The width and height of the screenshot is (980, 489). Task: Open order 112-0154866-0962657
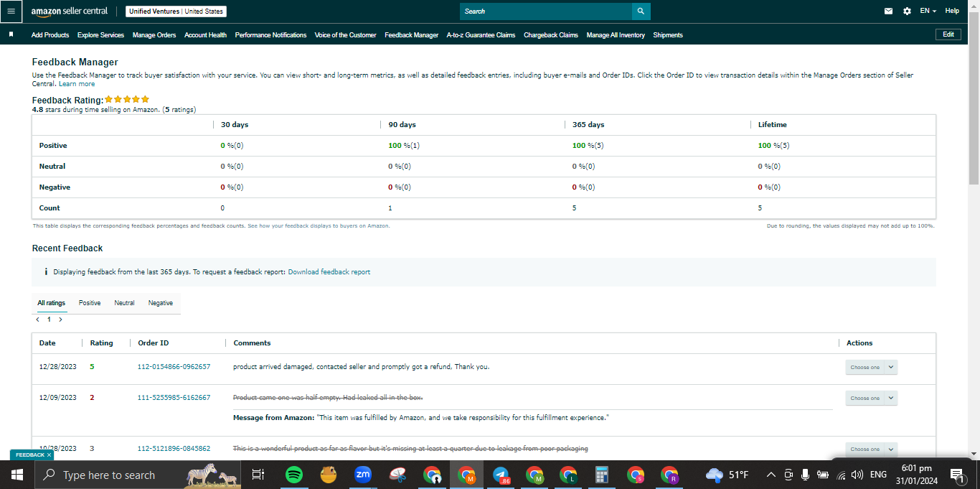click(x=174, y=367)
